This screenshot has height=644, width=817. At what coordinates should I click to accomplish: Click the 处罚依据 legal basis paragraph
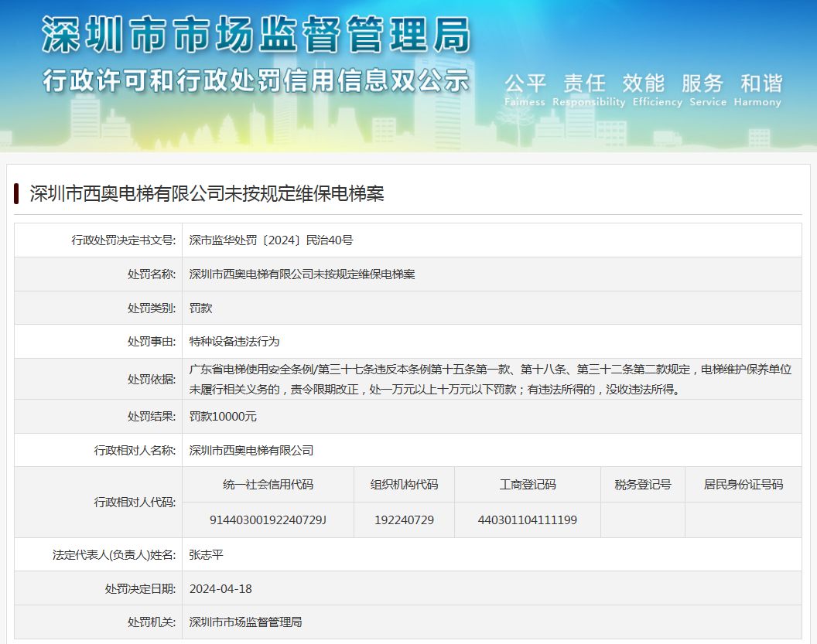tap(491, 379)
